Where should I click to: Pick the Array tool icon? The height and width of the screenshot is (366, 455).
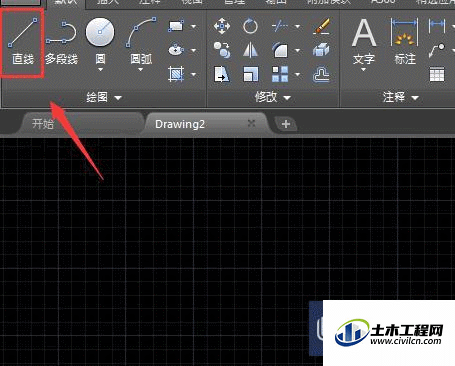coord(280,74)
